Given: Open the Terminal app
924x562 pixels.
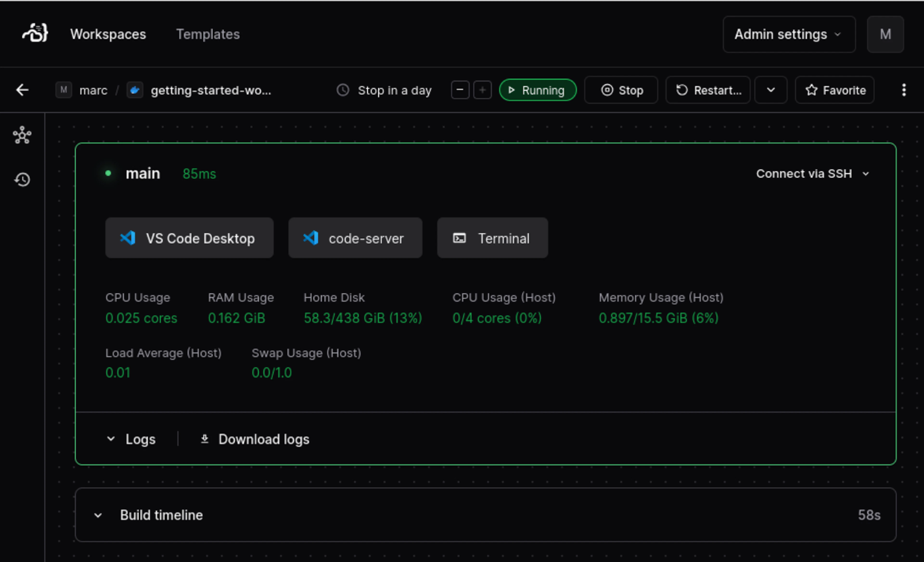Looking at the screenshot, I should [x=492, y=238].
